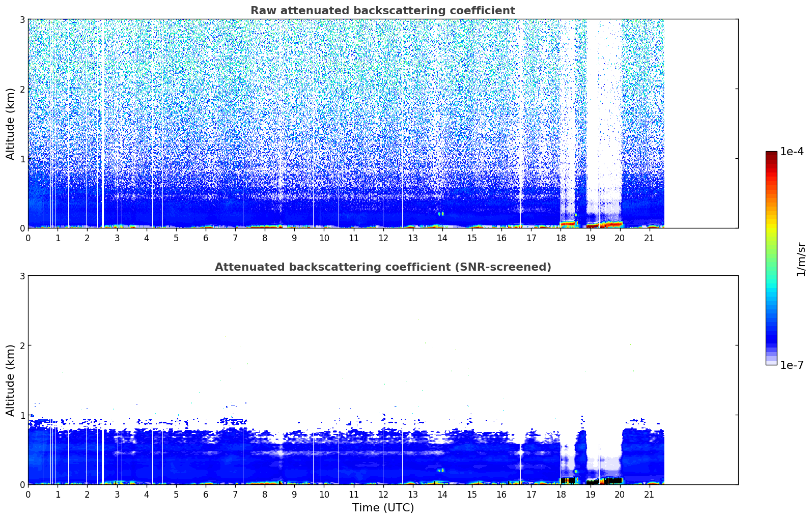This screenshot has width=812, height=519.
Task: Click the orange spot near 14 UTC in raw plot
Action: 441,214
